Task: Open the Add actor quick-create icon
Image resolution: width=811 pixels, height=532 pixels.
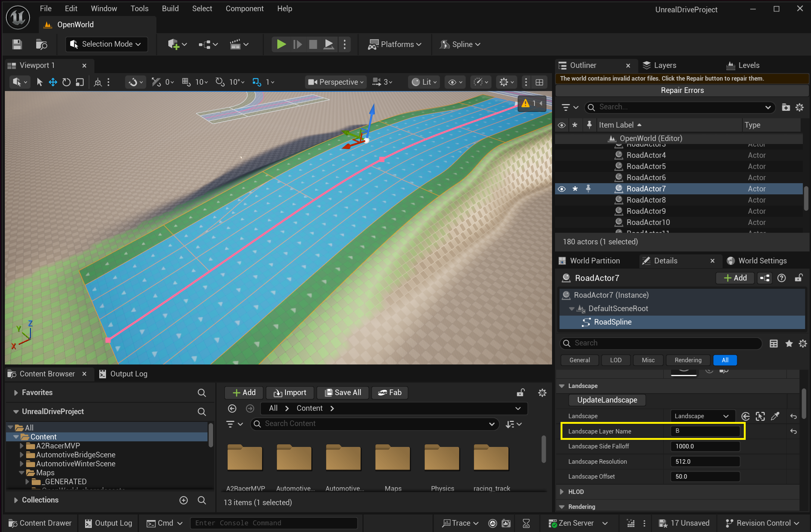Action: [x=177, y=44]
